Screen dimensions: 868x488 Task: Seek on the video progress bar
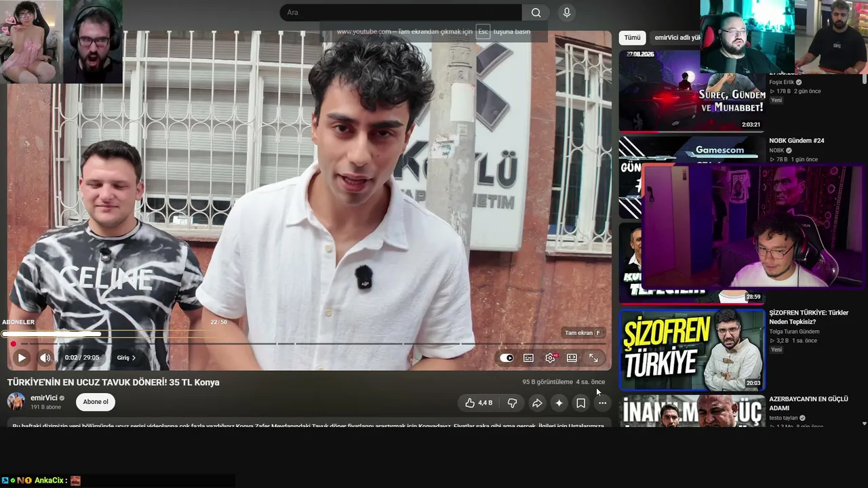(309, 344)
